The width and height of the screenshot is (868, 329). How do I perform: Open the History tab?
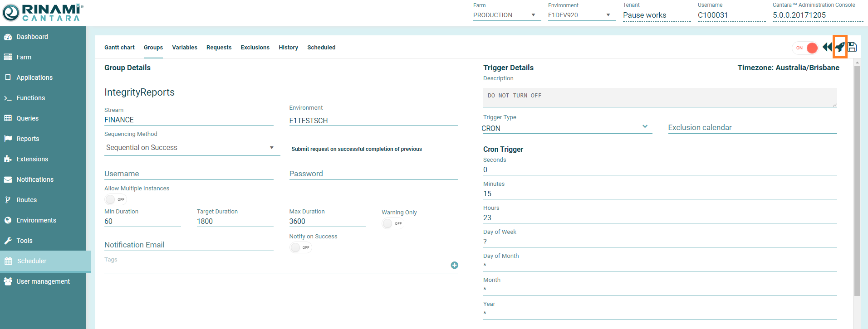click(x=288, y=48)
